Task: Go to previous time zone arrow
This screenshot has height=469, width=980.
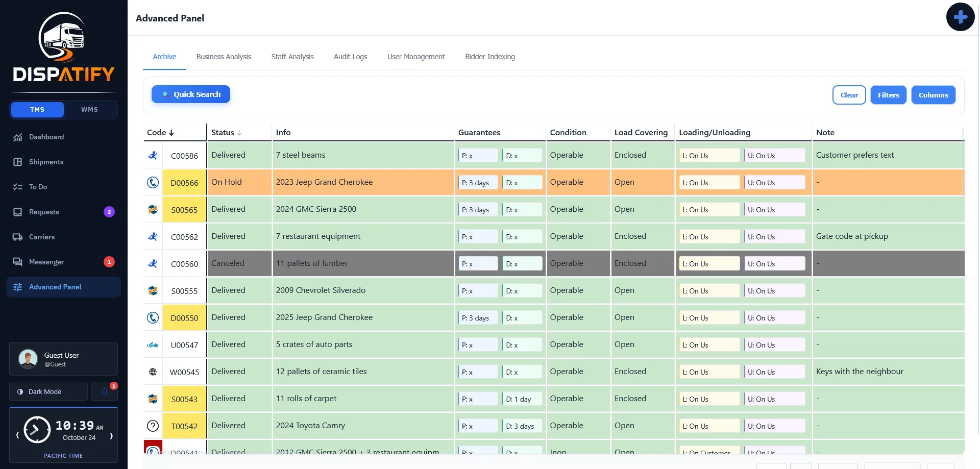Action: (x=17, y=435)
